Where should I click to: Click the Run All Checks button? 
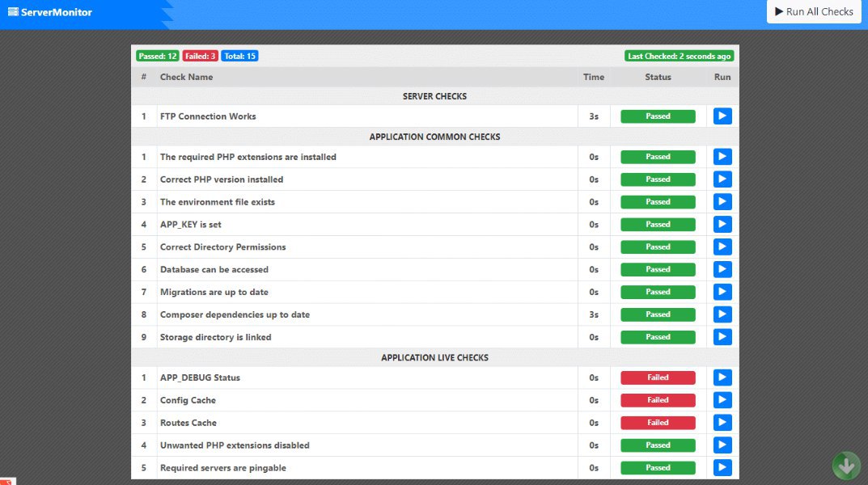[814, 11]
